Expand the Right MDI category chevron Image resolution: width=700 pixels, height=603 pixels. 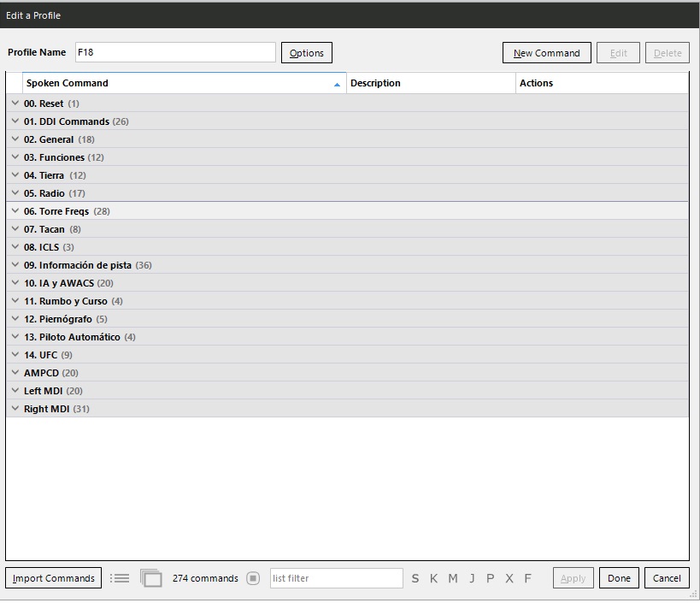pos(15,409)
